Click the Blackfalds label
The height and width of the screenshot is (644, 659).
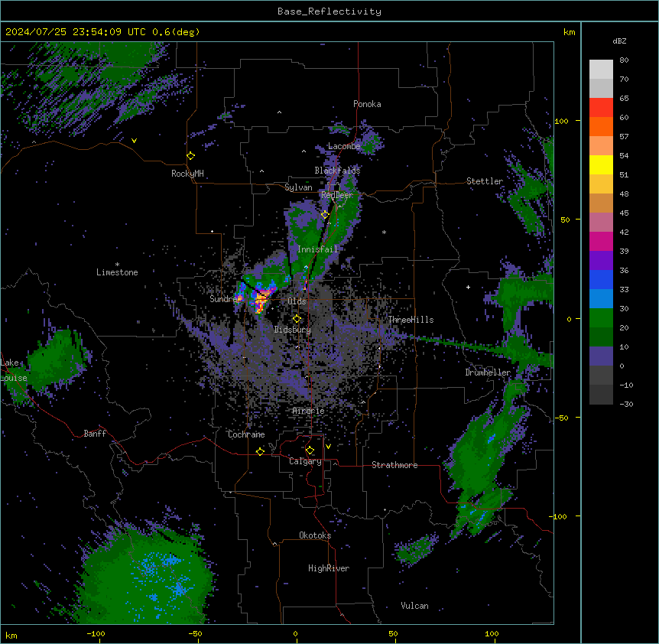click(337, 171)
